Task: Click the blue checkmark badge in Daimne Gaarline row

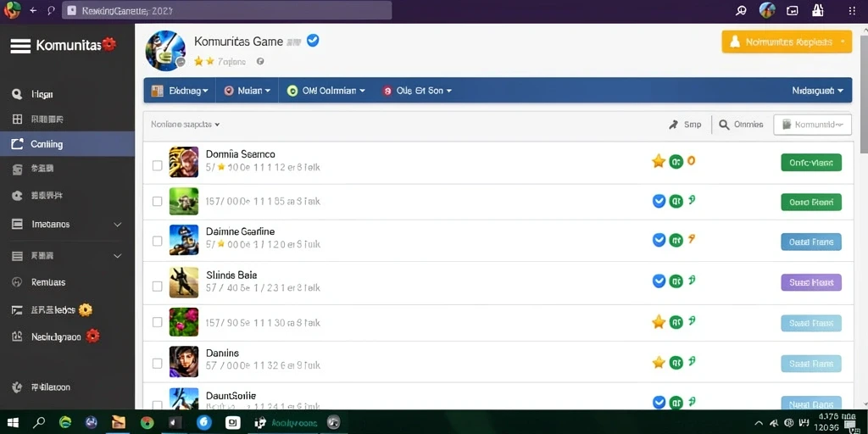Action: [x=659, y=240]
